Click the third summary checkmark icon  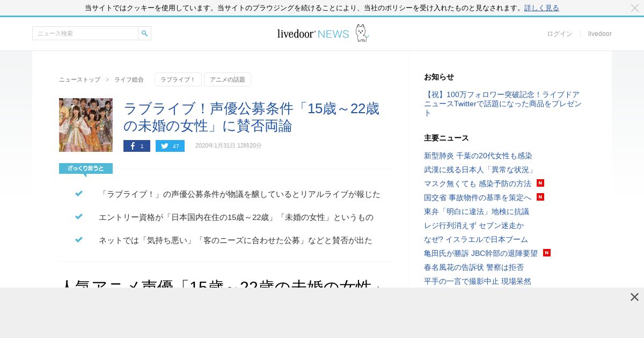point(79,240)
